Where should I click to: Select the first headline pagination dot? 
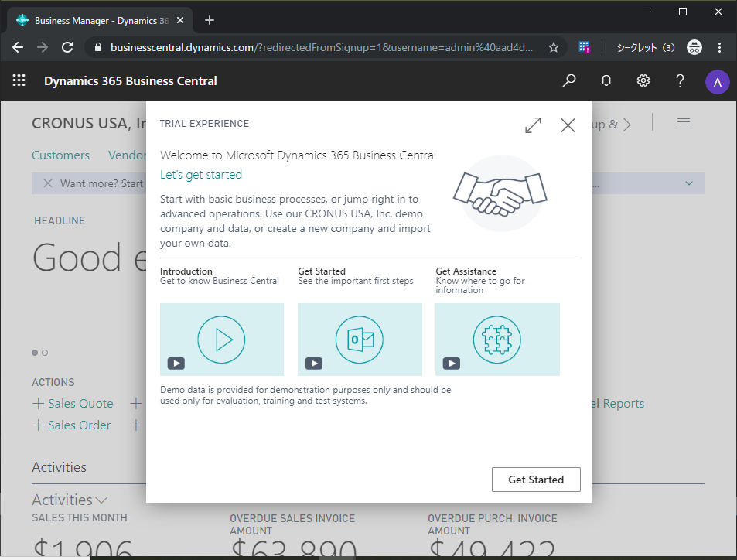[x=35, y=353]
